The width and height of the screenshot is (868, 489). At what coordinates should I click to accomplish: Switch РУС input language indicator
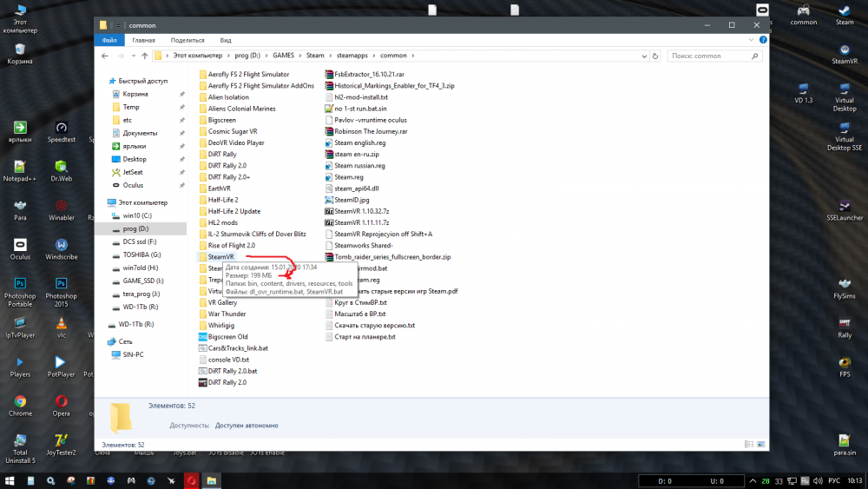[833, 480]
